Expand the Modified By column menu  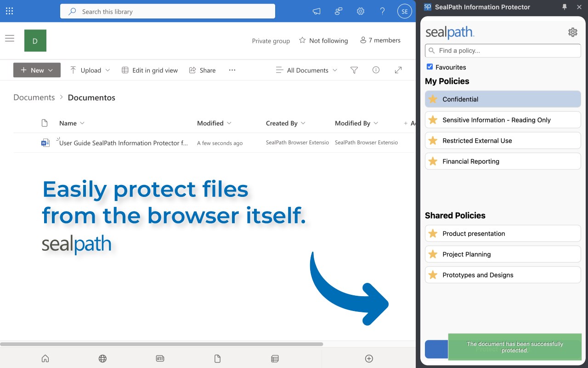tap(357, 123)
